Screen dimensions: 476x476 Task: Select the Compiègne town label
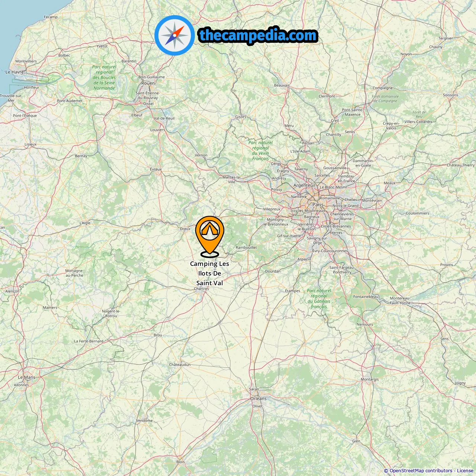383,88
